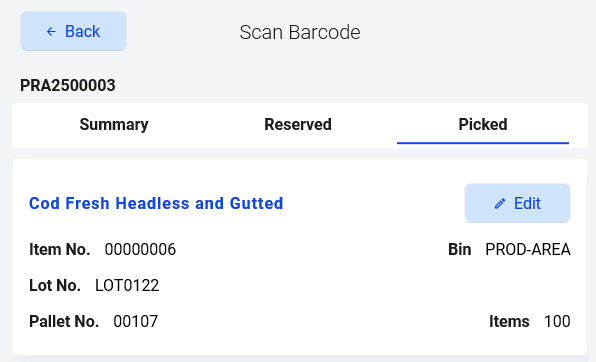Click the Pallet No. label

coord(64,322)
